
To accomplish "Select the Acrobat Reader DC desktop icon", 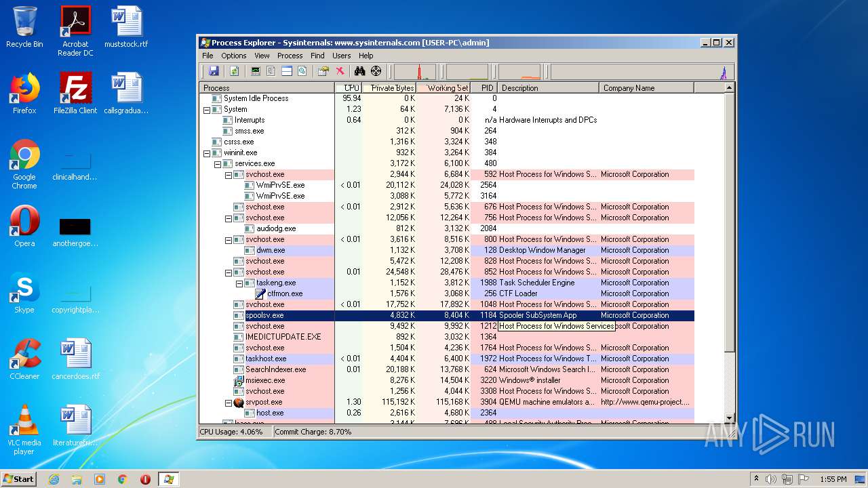I will 75,31.
